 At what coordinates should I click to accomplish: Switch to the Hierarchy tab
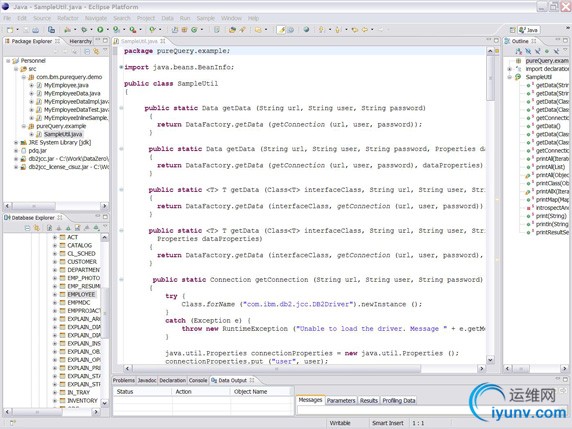(x=80, y=41)
